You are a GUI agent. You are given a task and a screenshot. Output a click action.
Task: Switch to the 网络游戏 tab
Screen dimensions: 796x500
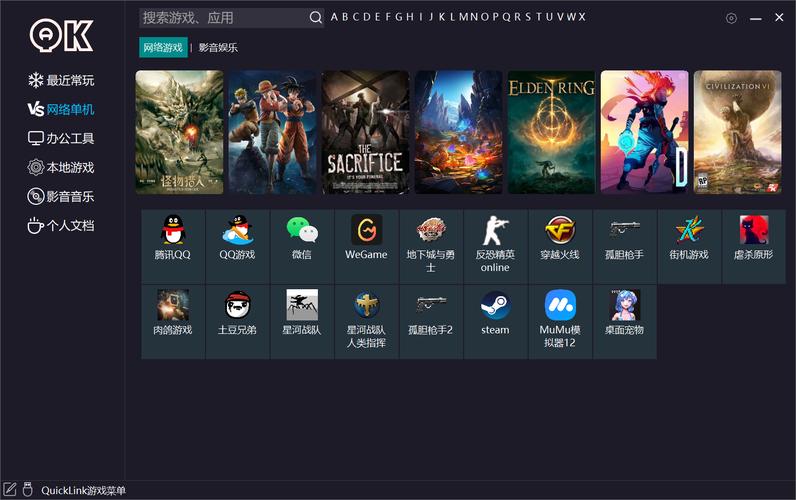coord(163,48)
